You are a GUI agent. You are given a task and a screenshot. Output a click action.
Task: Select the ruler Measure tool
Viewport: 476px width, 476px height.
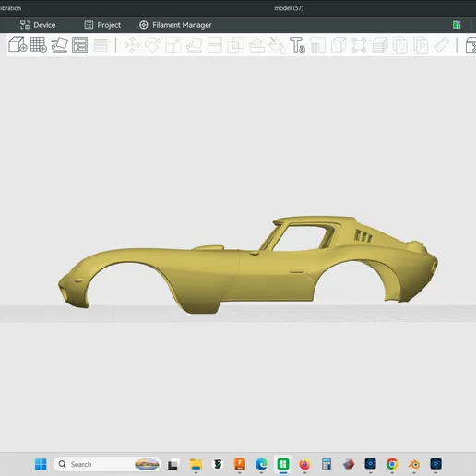click(442, 45)
